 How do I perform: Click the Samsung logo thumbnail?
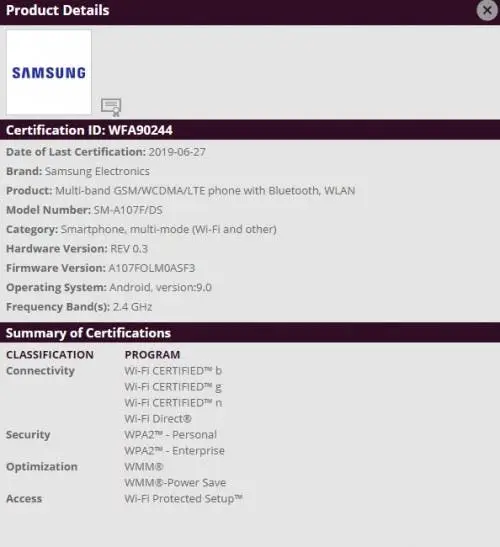(49, 72)
